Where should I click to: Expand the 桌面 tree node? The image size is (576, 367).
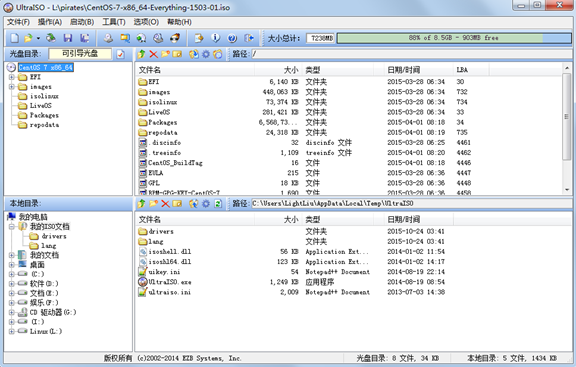(x=11, y=265)
